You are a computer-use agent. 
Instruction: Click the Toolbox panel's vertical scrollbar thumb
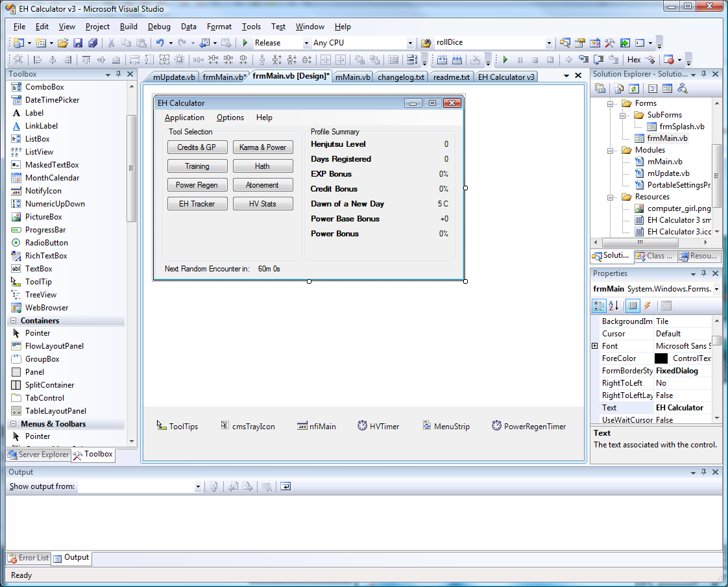[x=131, y=168]
